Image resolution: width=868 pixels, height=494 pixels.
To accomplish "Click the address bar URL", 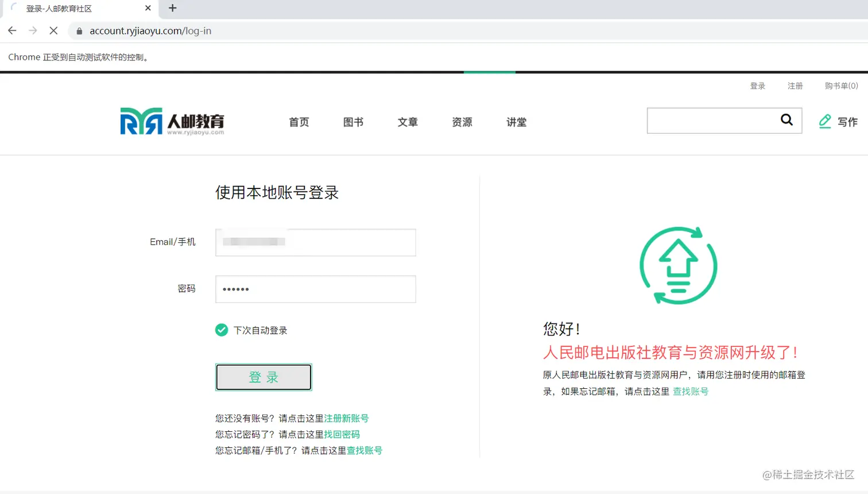I will [x=150, y=31].
